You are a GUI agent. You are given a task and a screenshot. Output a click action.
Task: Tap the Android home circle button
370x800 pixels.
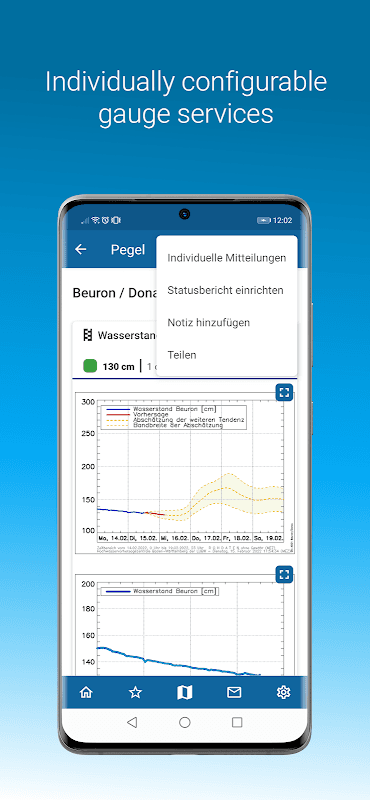click(x=185, y=722)
